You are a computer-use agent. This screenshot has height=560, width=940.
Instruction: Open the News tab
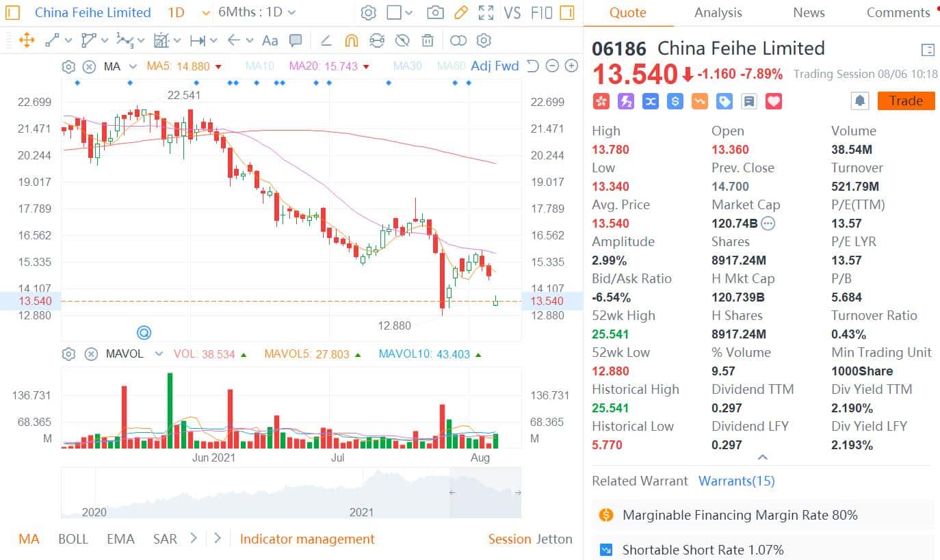(809, 12)
